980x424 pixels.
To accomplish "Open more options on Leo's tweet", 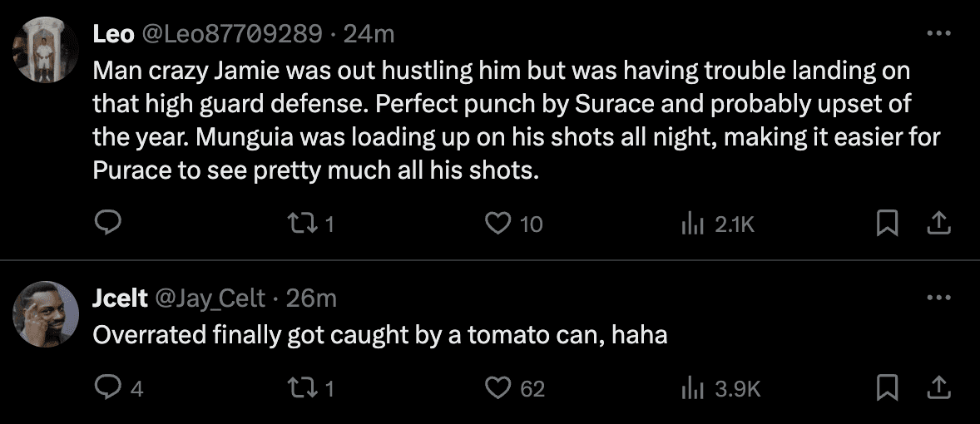I will [938, 33].
